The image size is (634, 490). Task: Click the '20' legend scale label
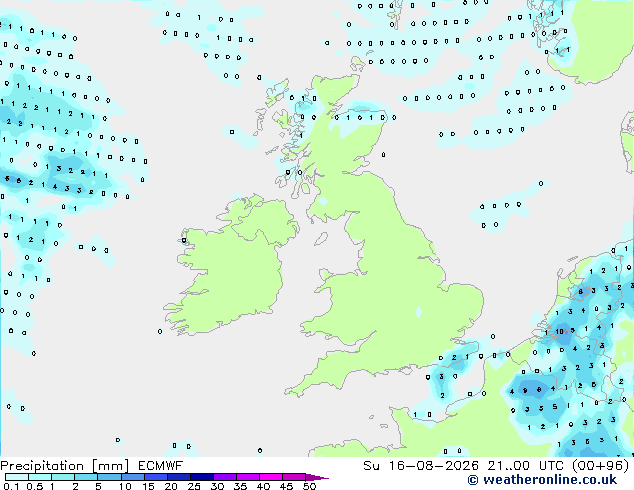tap(171, 486)
